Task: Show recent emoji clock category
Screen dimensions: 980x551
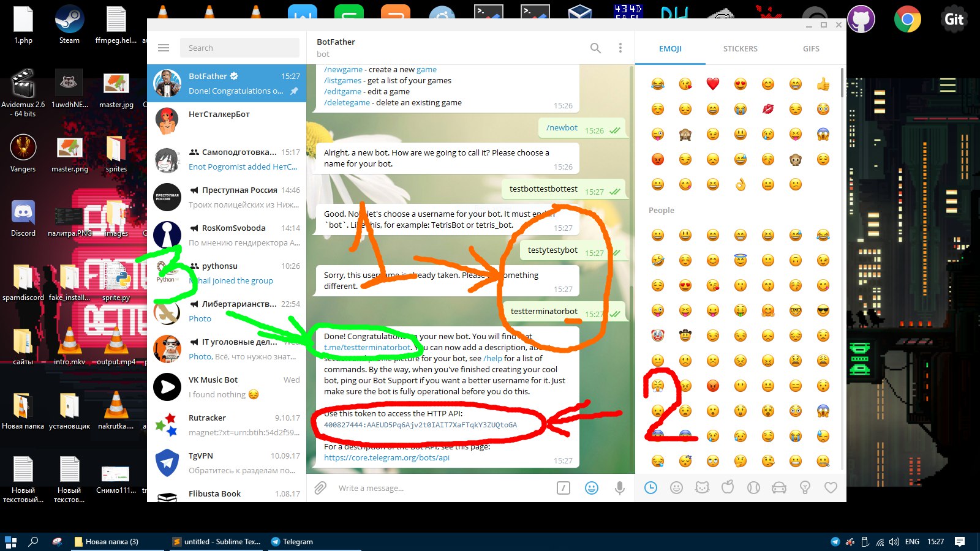Action: click(650, 488)
